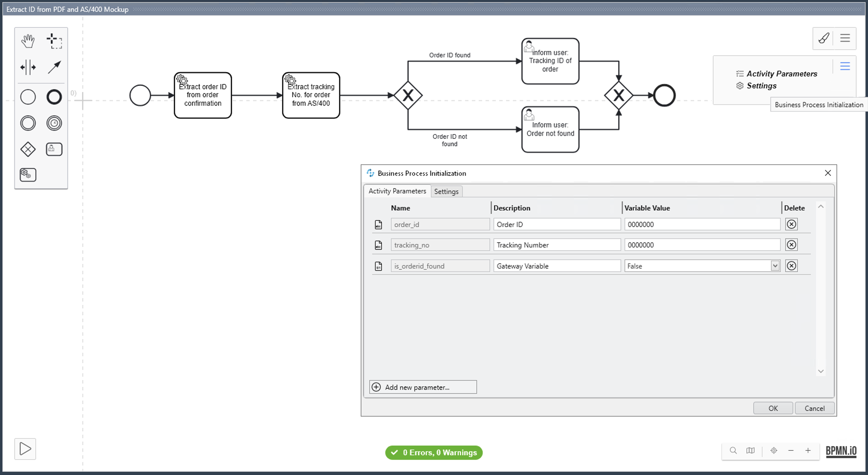This screenshot has width=868, height=475.
Task: Click Add new parameter
Action: click(423, 387)
